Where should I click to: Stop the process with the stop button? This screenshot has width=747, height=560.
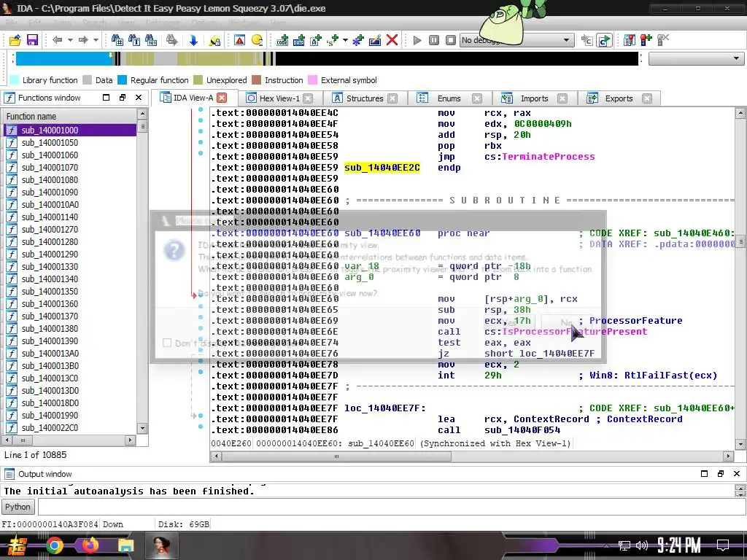pyautogui.click(x=451, y=40)
